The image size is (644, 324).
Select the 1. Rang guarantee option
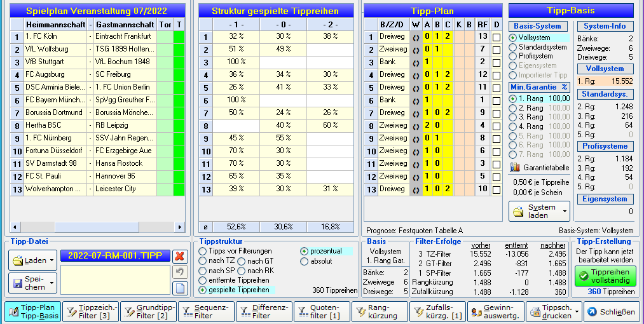coord(513,98)
